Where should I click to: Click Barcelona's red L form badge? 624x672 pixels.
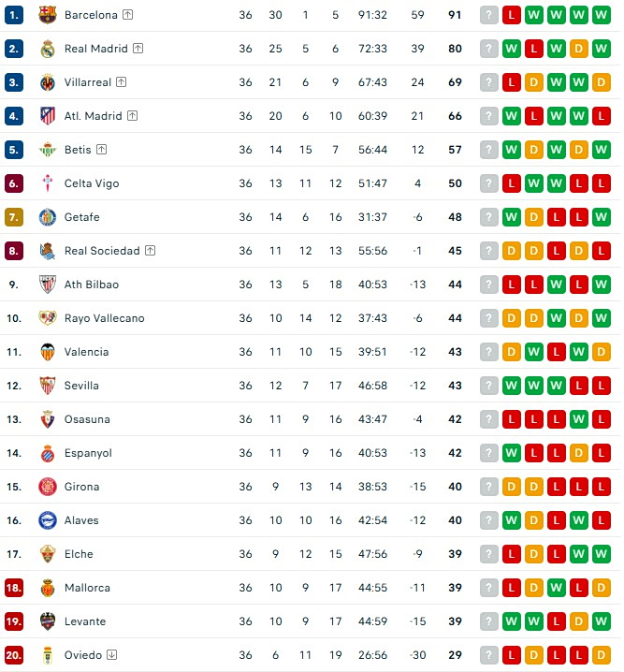[512, 15]
